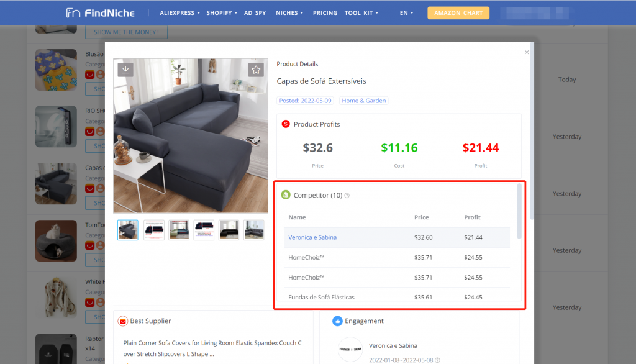This screenshot has width=636, height=364.
Task: Click the Name column header
Action: click(297, 217)
